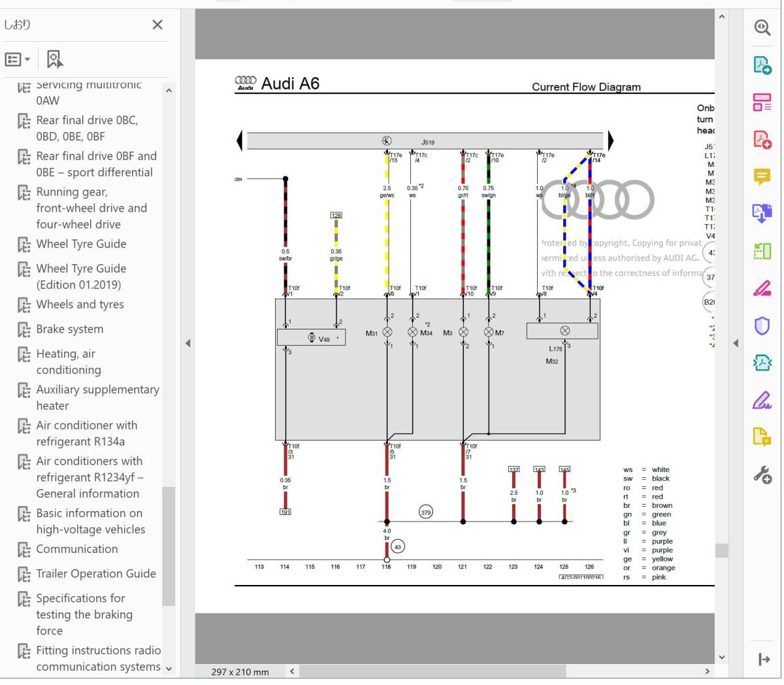Open the yellow Send for Comments tool
The width and height of the screenshot is (784, 685).
(x=762, y=437)
